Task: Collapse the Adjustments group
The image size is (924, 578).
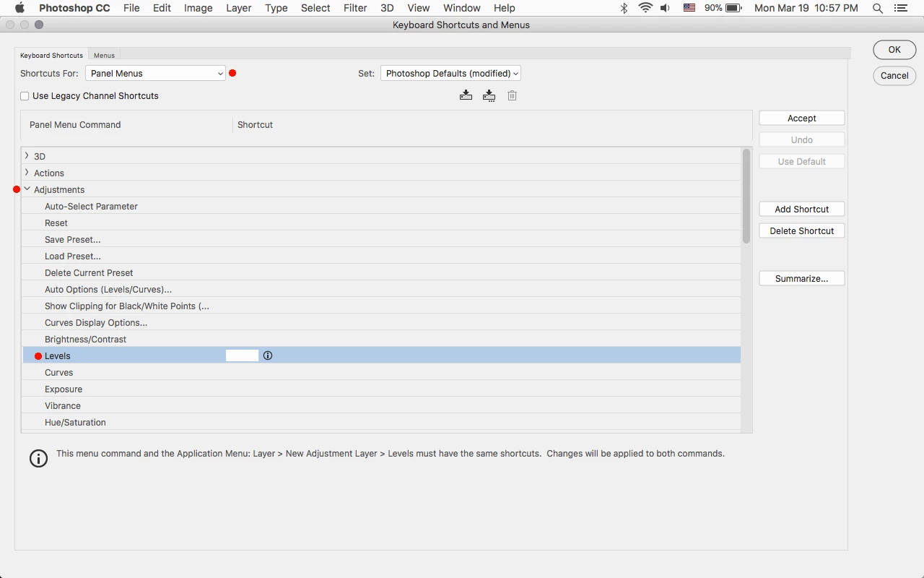Action: [x=27, y=189]
